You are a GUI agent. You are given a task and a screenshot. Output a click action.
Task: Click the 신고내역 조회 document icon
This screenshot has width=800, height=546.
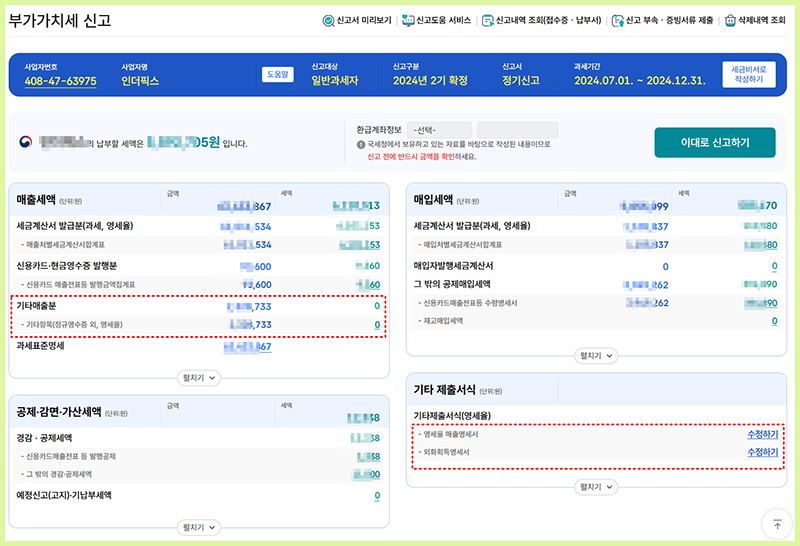coord(487,21)
